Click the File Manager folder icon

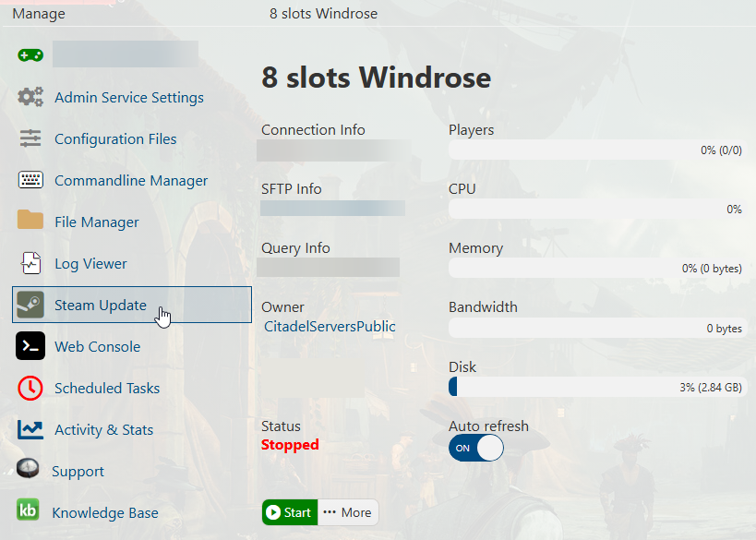(30, 221)
